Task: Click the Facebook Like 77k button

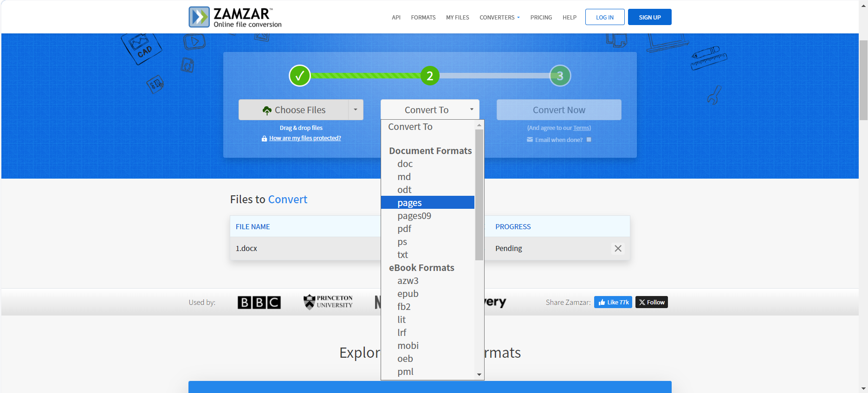Action: coord(613,303)
